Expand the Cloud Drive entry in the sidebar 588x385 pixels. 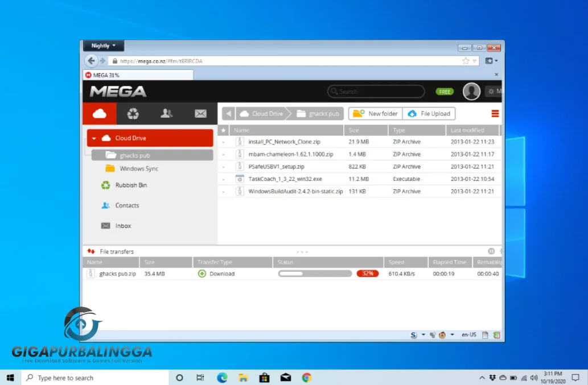point(94,138)
